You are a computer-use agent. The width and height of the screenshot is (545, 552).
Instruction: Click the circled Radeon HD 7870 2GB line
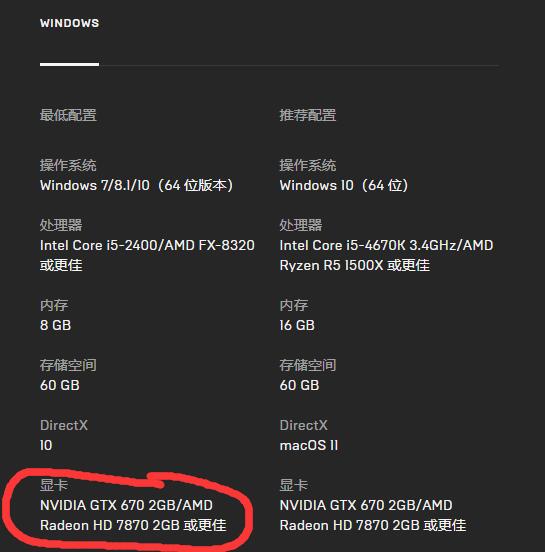(133, 525)
